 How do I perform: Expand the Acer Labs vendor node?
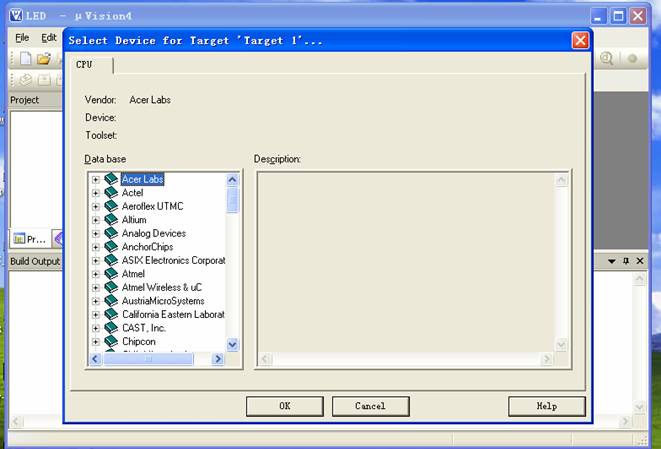tap(96, 180)
